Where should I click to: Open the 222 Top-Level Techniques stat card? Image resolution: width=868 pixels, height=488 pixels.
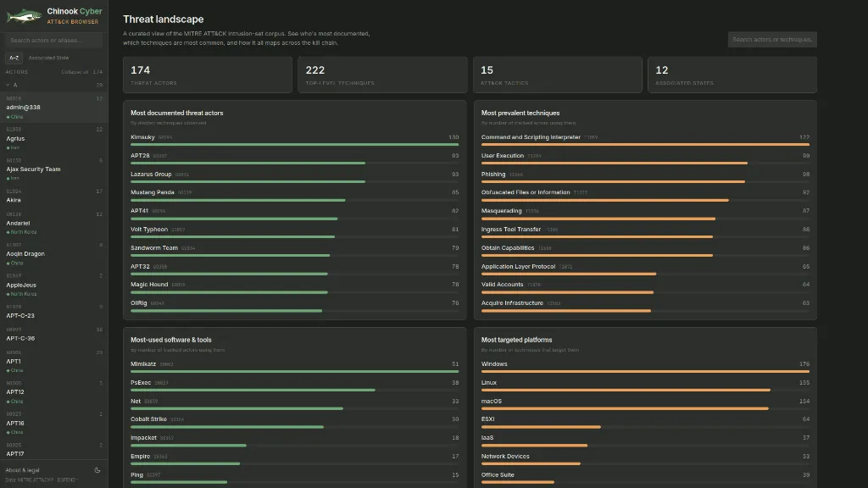click(382, 75)
